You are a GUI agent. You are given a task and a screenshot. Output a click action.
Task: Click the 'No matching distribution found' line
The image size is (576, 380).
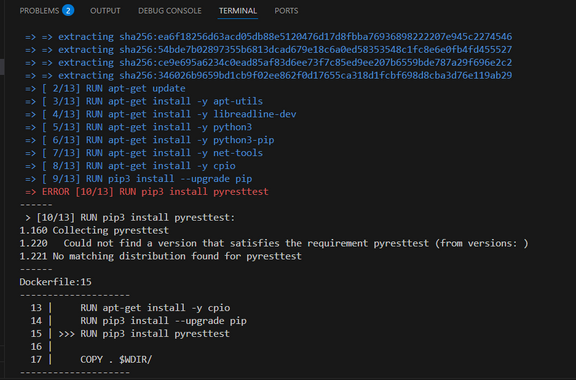tap(161, 256)
